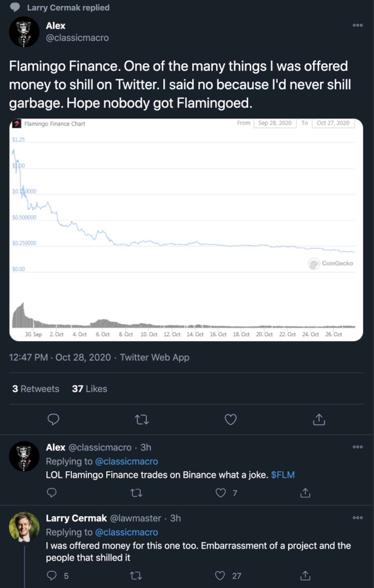This screenshot has width=374, height=588.
Task: Share Alex's Binance $FLM reply
Action: click(304, 493)
